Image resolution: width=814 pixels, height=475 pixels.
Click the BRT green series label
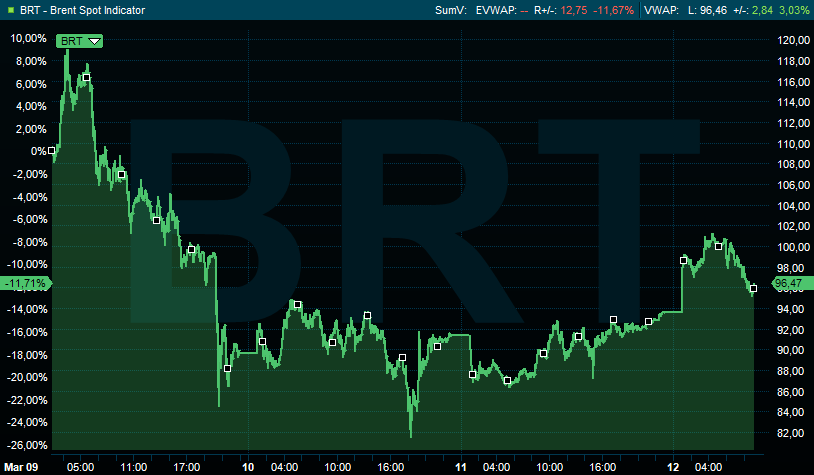(72, 41)
